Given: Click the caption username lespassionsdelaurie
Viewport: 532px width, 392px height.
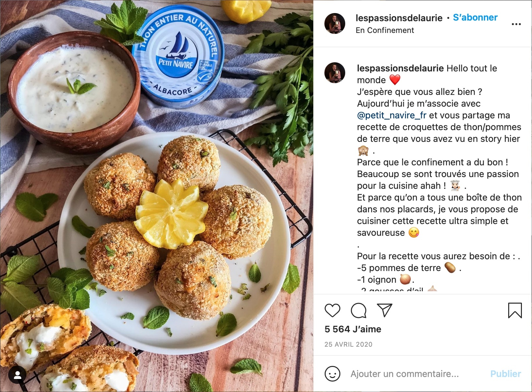Looking at the screenshot, I should pos(400,68).
